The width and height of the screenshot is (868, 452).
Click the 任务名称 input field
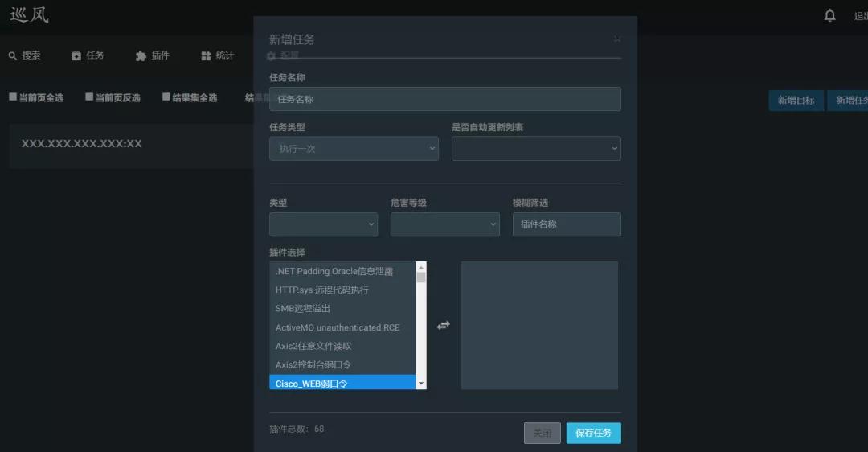click(x=445, y=99)
